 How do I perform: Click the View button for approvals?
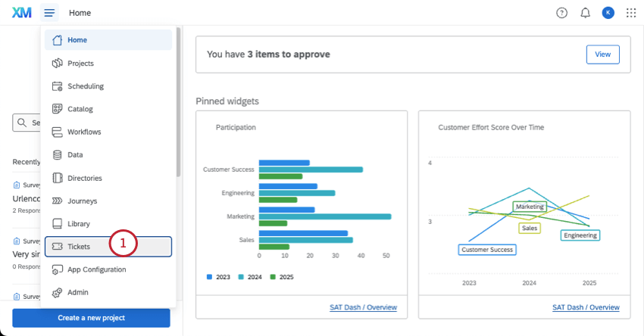602,54
